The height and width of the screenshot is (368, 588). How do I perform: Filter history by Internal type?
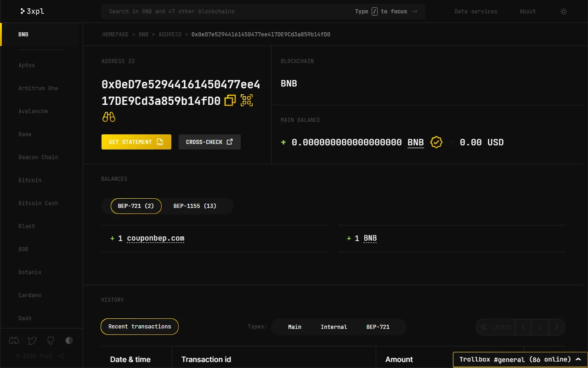tap(334, 327)
